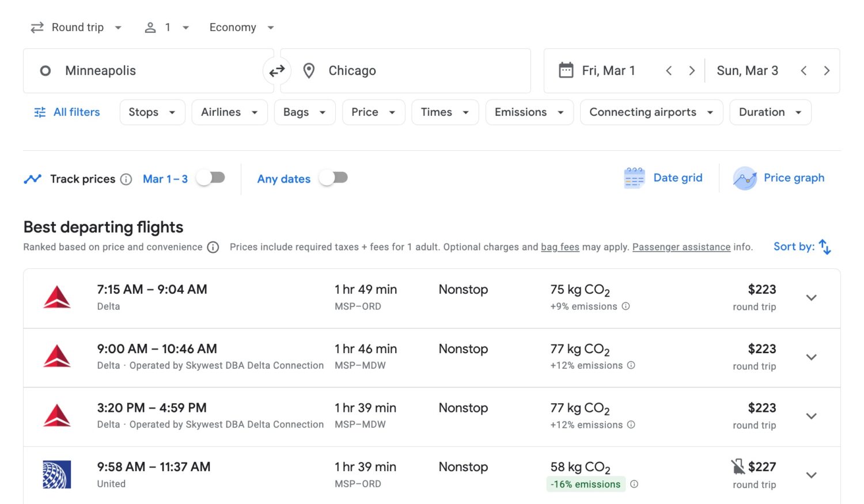Click the Passenger assistance link
This screenshot has width=864, height=504.
tap(681, 247)
